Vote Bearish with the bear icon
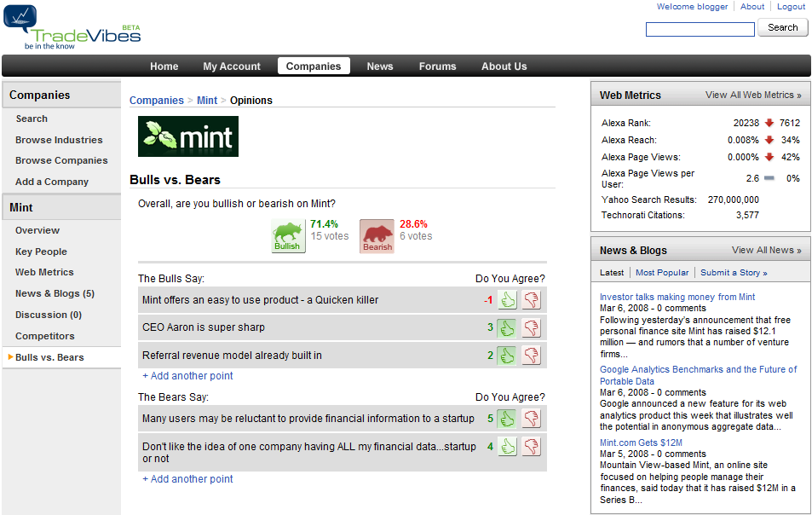Screen dimensions: 812x515 (x=377, y=235)
